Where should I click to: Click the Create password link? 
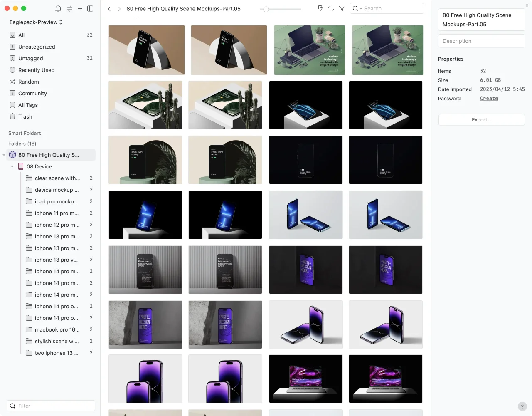point(489,99)
